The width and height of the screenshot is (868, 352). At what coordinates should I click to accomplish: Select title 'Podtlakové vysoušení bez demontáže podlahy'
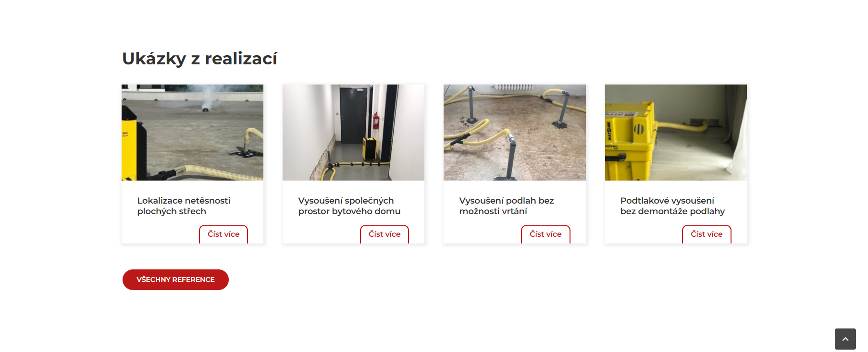coord(672,206)
